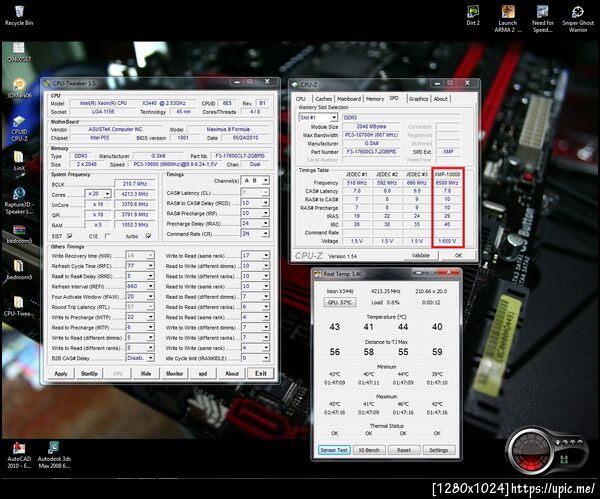Click the StartUp button in CPU-Tweaker
The width and height of the screenshot is (600, 499).
pyautogui.click(x=89, y=373)
